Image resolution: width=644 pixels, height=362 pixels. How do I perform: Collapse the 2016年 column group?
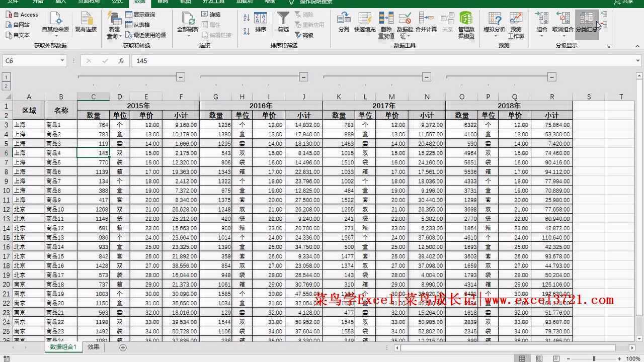(303, 77)
